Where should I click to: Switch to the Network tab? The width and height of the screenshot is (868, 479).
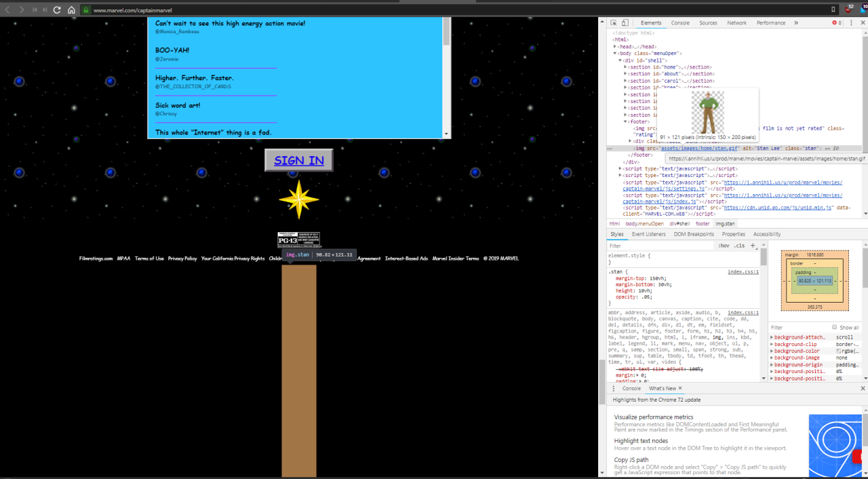(x=736, y=23)
